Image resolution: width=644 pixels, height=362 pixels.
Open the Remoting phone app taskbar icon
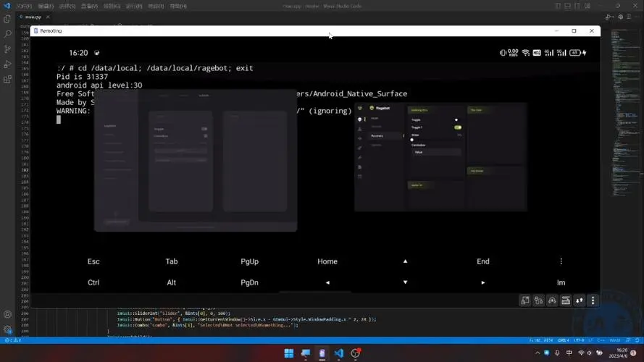coord(322,353)
